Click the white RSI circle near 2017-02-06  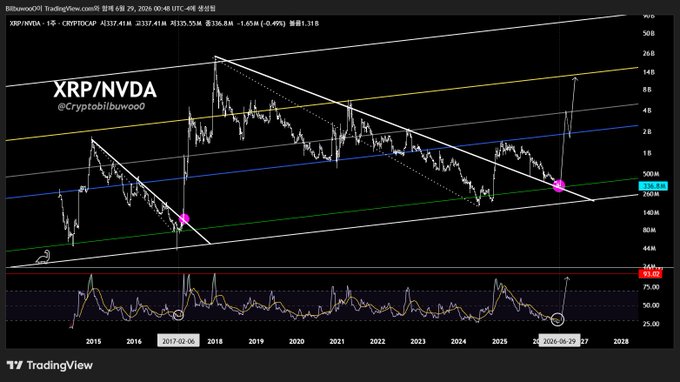click(178, 315)
